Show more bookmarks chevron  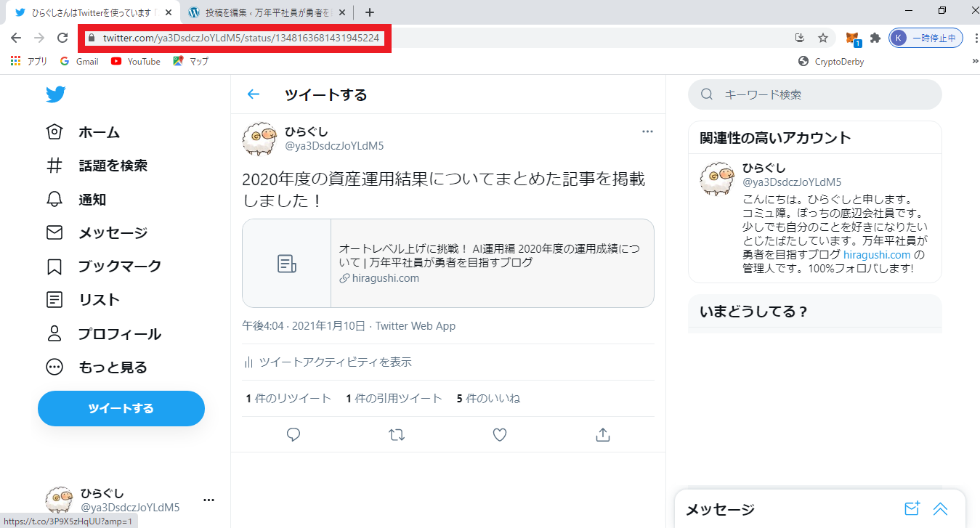(975, 62)
